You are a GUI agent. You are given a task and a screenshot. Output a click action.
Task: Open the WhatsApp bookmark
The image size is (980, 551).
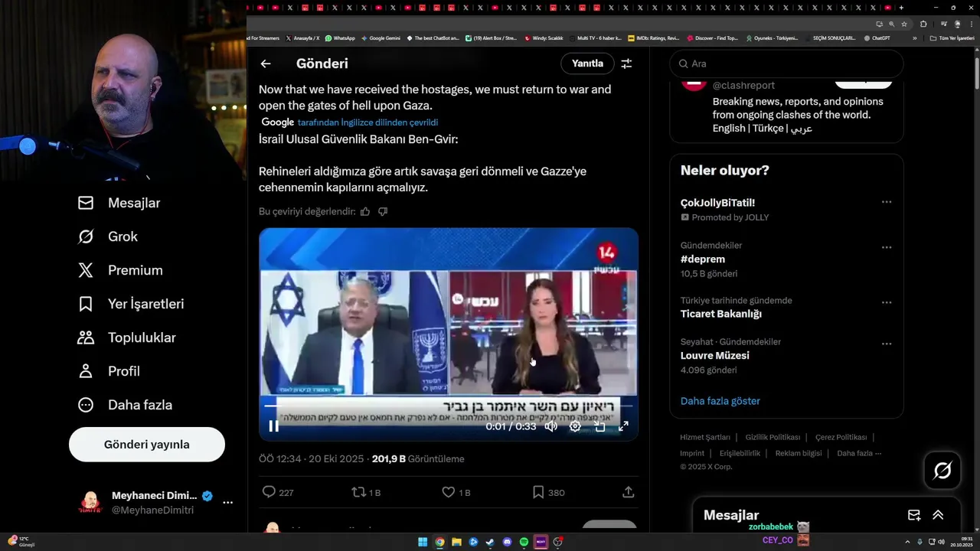point(340,37)
